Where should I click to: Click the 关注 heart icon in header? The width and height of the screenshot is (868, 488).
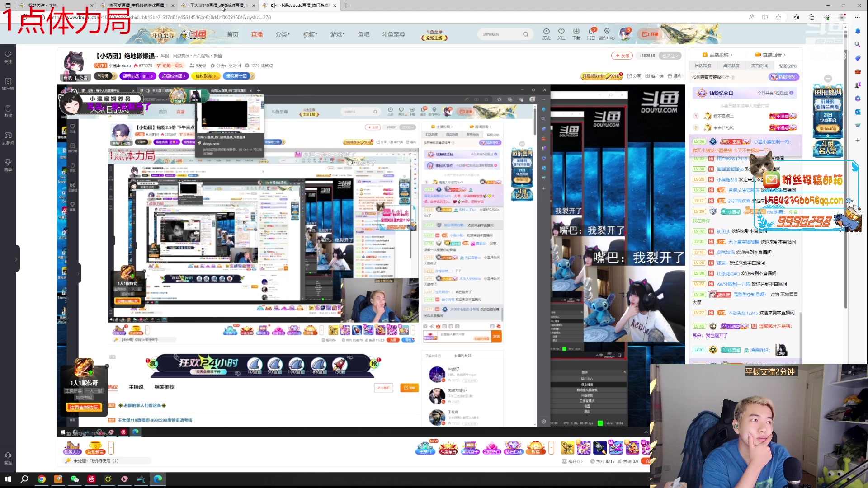(561, 34)
